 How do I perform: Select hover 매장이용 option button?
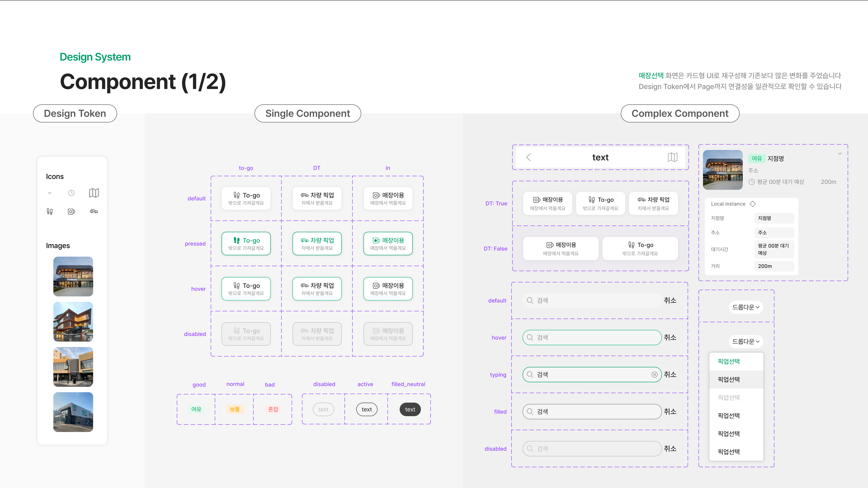[388, 289]
